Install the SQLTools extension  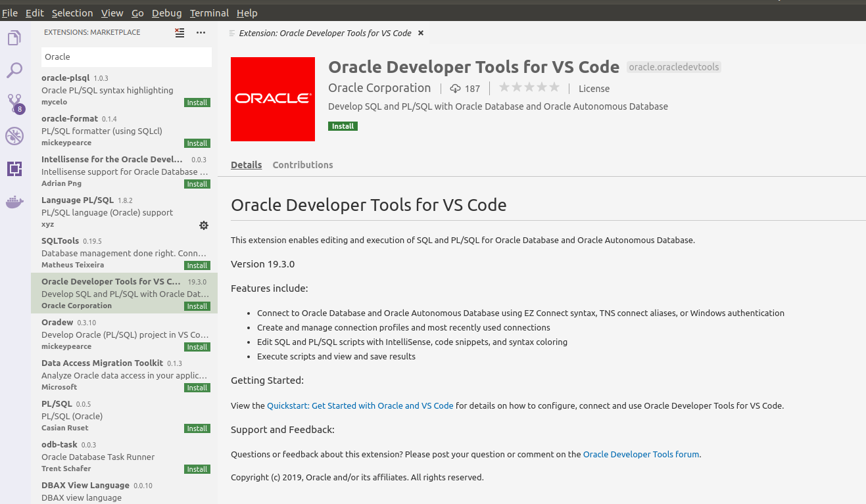(197, 265)
